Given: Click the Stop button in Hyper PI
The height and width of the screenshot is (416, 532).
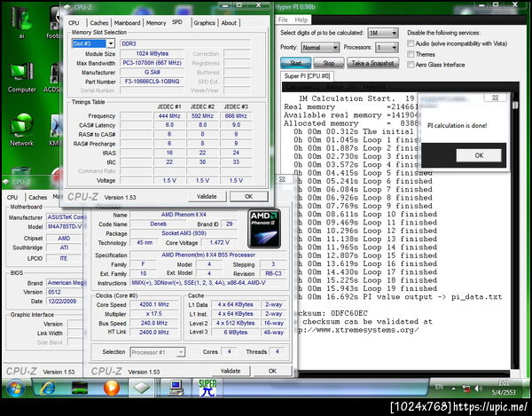Looking at the screenshot, I should point(328,63).
